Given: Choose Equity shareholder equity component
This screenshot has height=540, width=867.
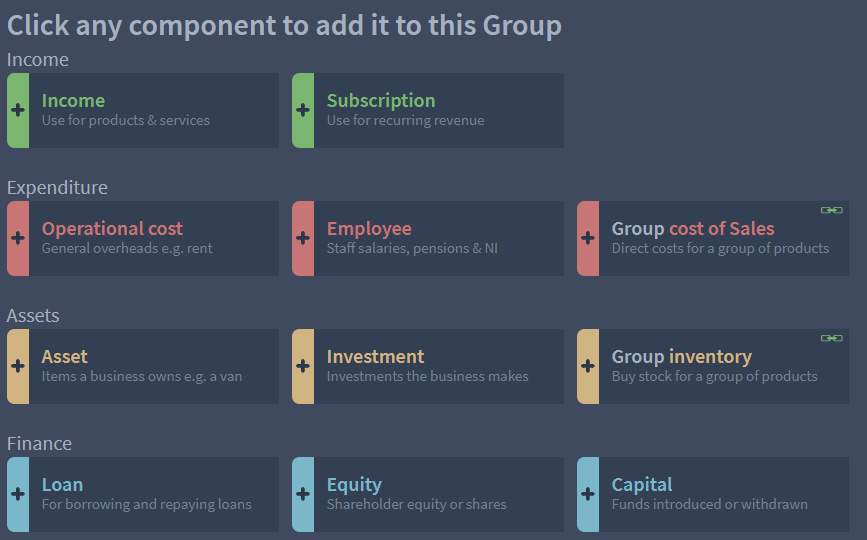Looking at the screenshot, I should tap(428, 494).
